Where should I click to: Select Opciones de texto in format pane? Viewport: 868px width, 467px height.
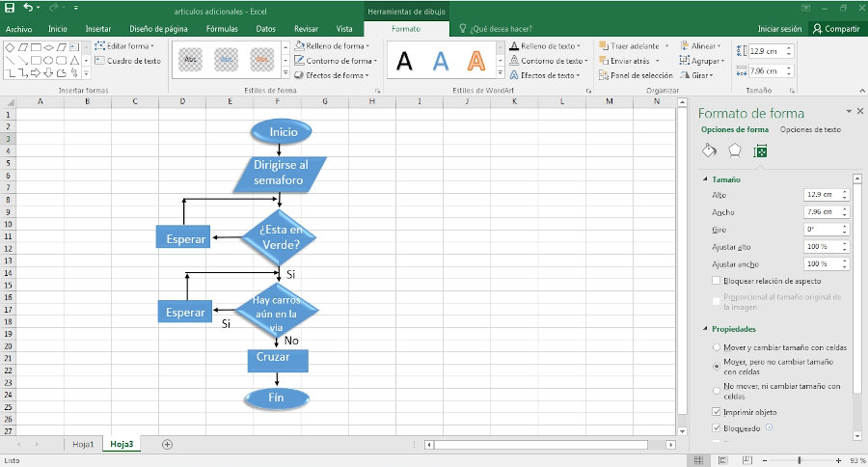810,129
